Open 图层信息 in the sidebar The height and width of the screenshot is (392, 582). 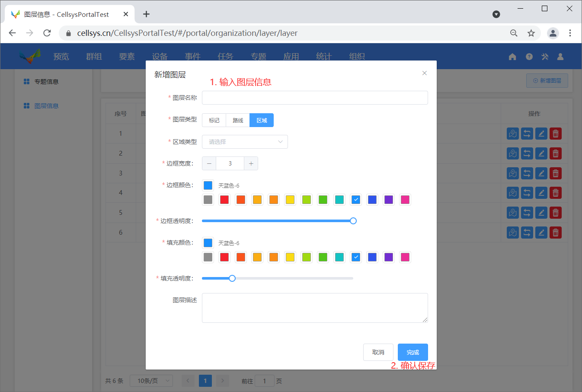tap(46, 106)
